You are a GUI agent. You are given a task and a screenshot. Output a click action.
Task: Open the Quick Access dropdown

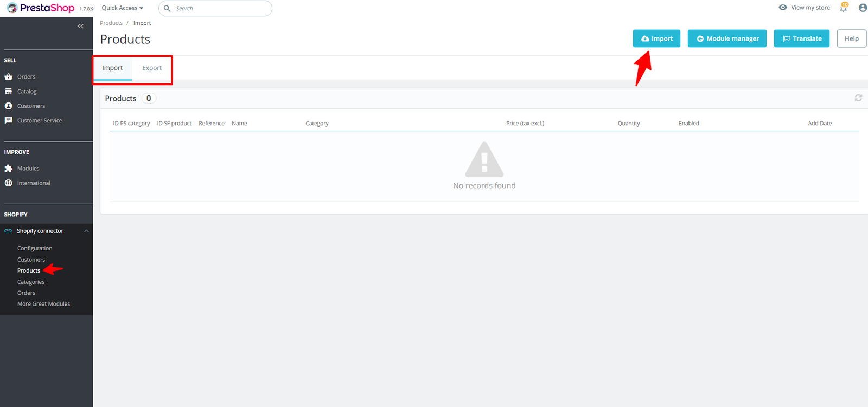coord(123,8)
